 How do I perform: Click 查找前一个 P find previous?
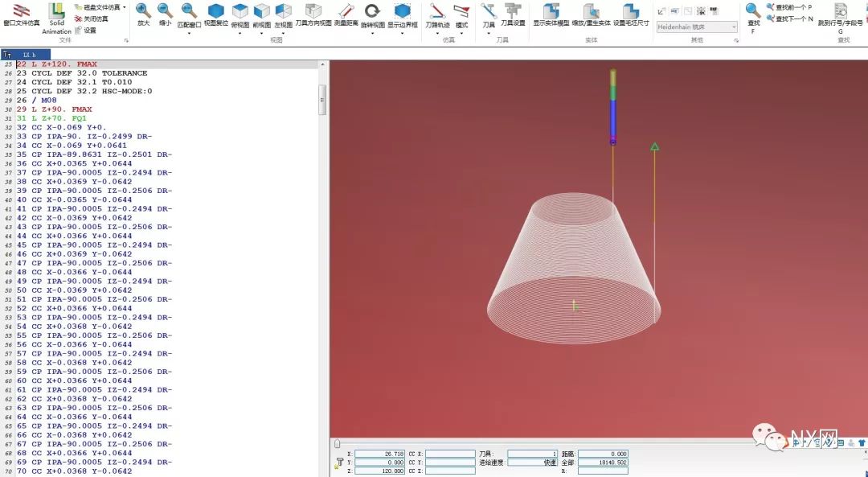tap(789, 7)
